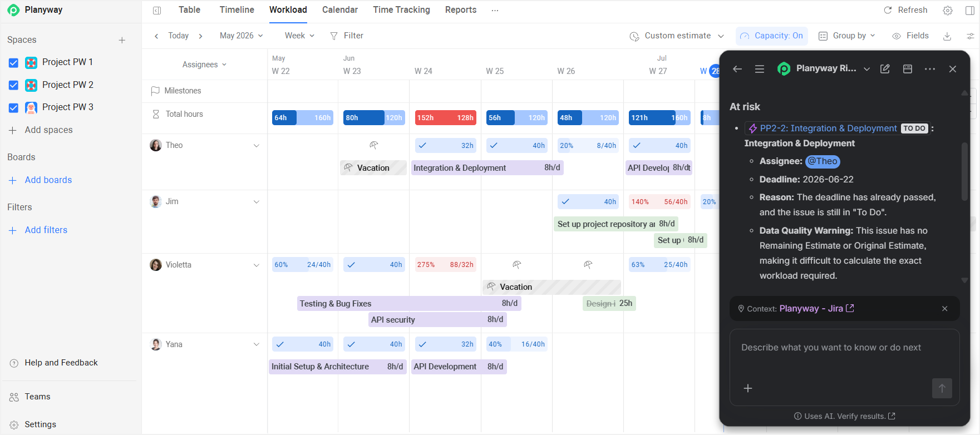980x435 pixels.
Task: Click the Planyway logo icon
Action: (13, 10)
